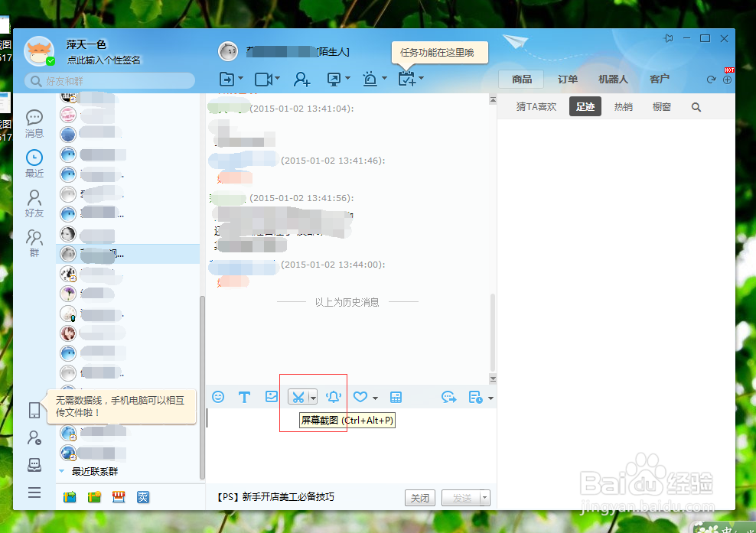Click the heart icon in input toolbar
Viewport: 756px width, 533px height.
coord(360,397)
